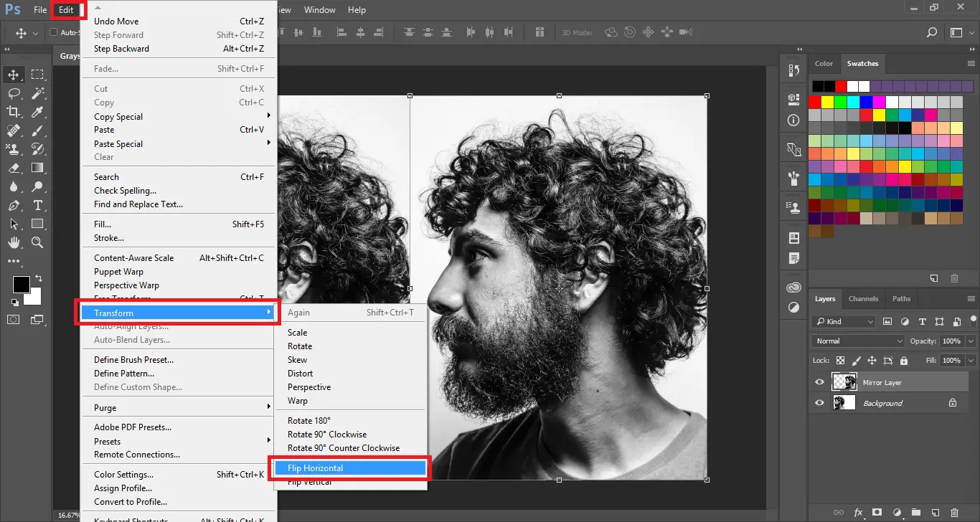Toggle the Auto-Select checkbox
The image size is (980, 522).
(53, 33)
